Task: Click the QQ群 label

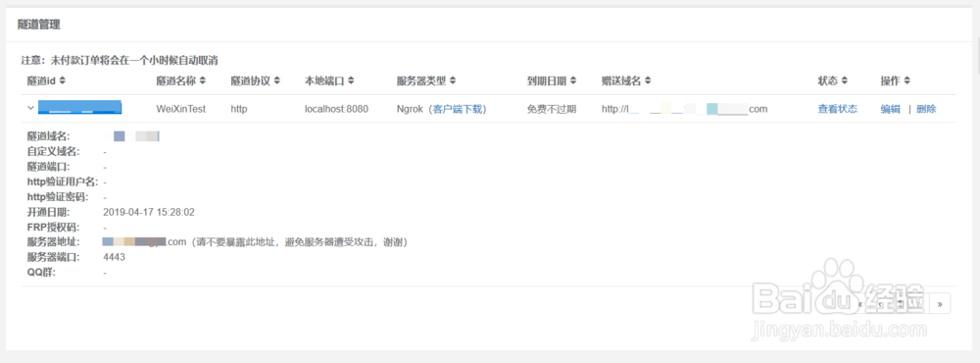Action: [x=42, y=273]
